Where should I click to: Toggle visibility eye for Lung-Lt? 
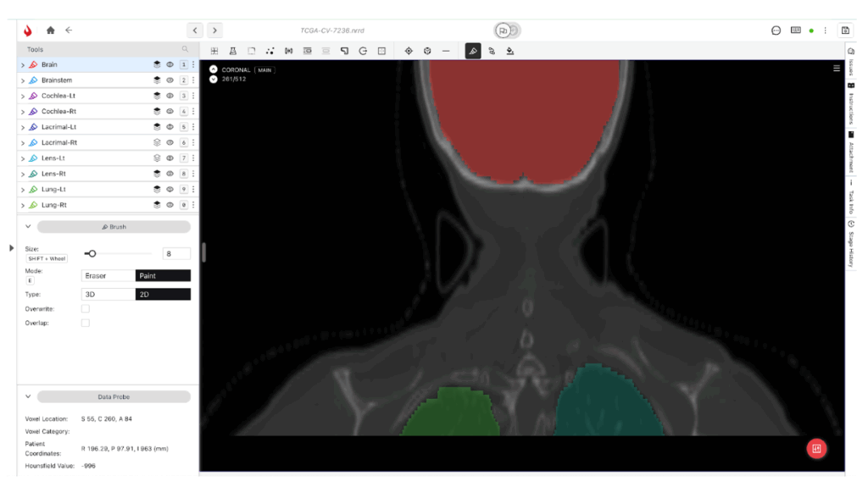coord(170,189)
